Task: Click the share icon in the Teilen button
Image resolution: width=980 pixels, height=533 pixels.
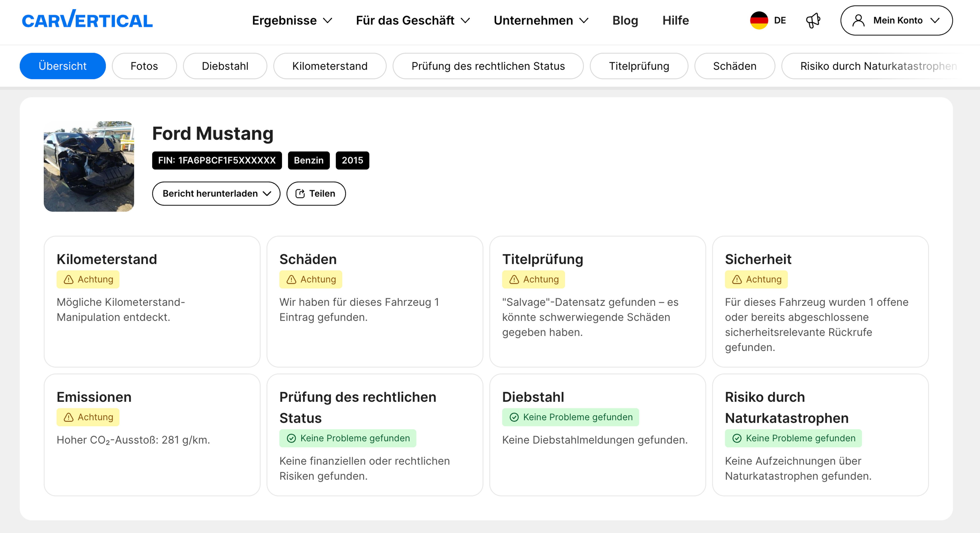Action: click(x=300, y=194)
